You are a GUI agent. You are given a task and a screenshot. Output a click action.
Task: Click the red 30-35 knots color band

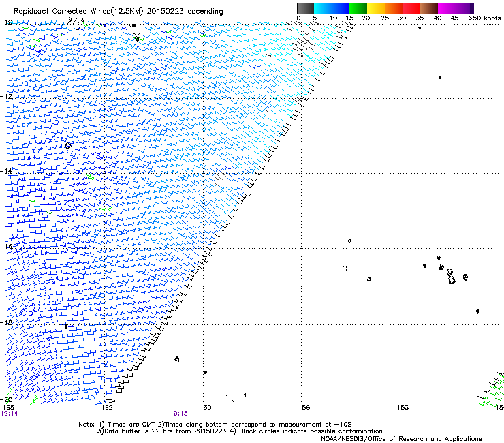411,8
